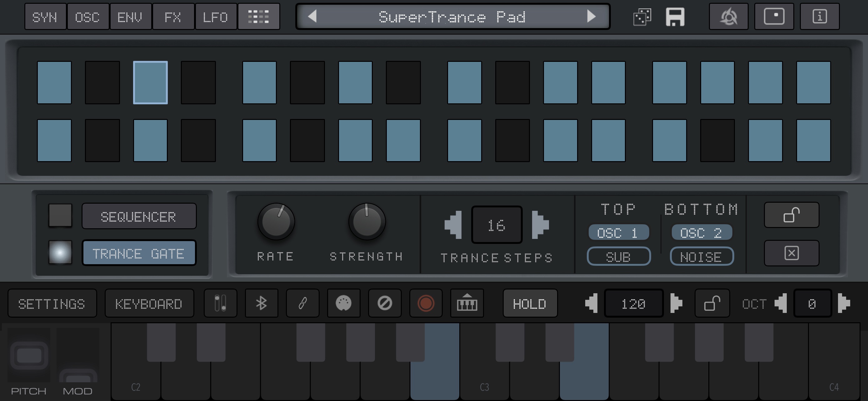Open the info icon

[820, 17]
